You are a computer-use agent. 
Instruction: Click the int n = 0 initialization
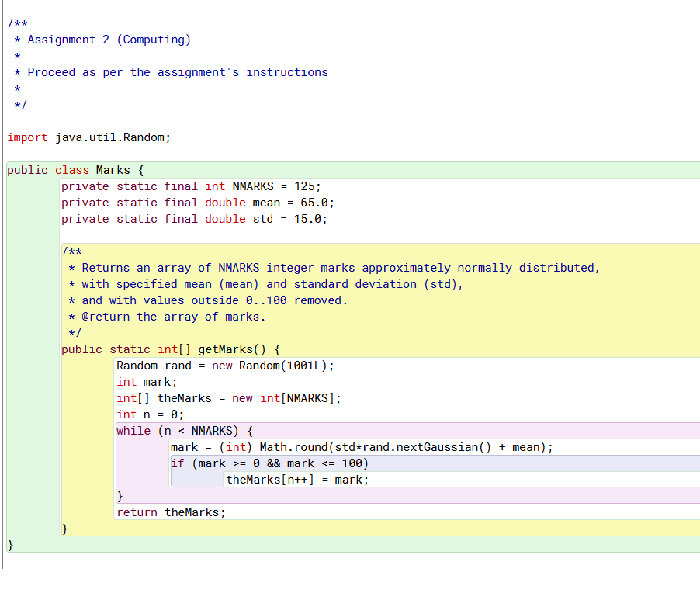[x=151, y=414]
